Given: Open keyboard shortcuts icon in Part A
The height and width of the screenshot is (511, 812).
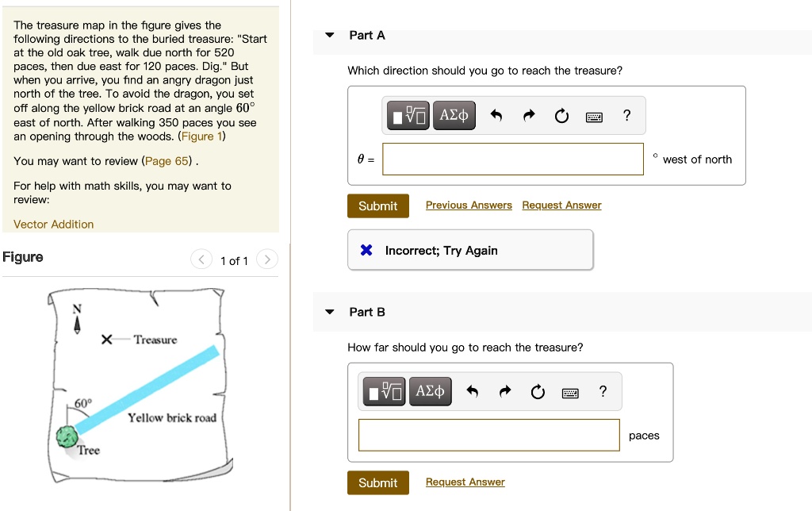Looking at the screenshot, I should click(x=594, y=117).
